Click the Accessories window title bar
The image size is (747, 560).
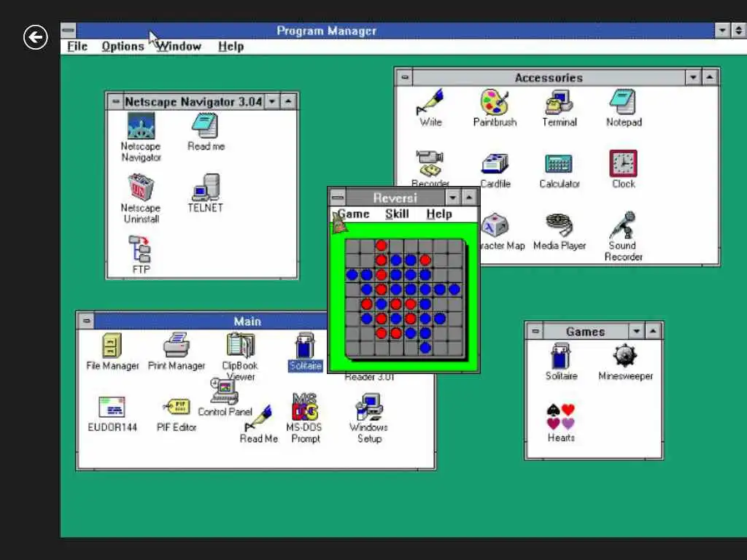549,77
